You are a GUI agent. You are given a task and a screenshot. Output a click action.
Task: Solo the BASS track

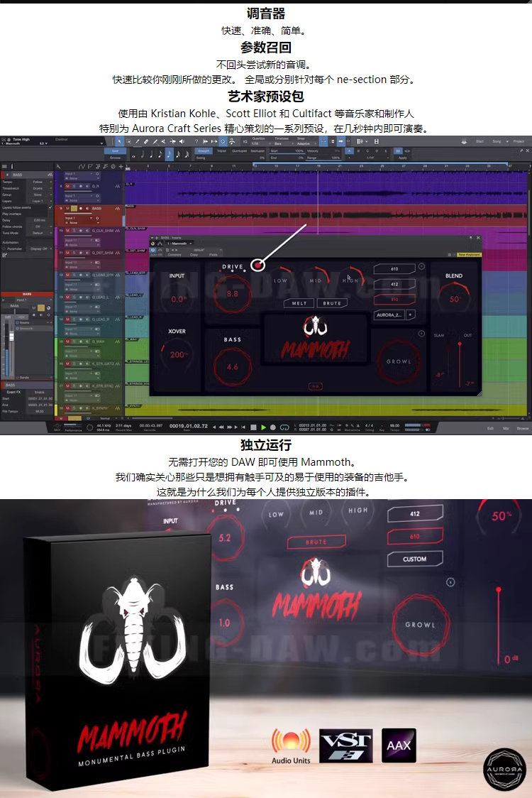pos(74,209)
